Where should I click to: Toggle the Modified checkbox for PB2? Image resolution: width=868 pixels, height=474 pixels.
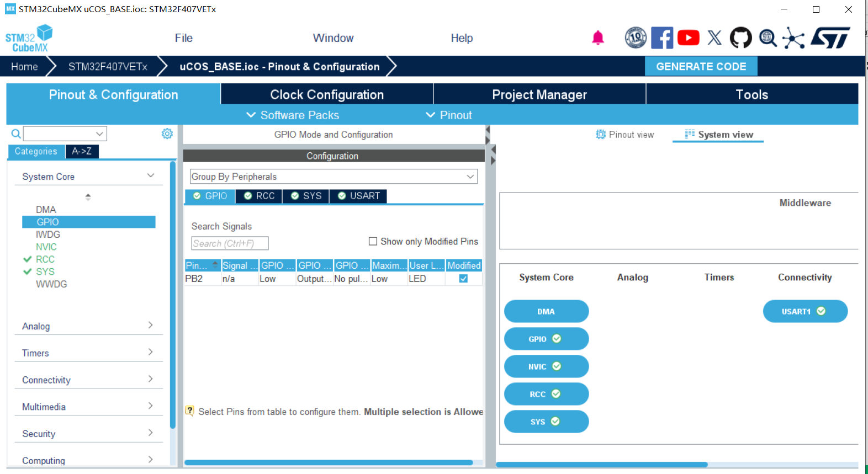pyautogui.click(x=463, y=279)
